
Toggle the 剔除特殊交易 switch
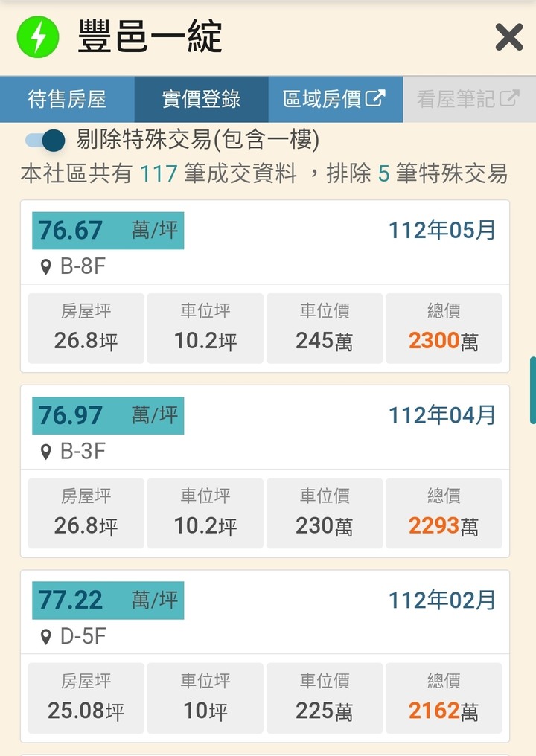point(45,141)
